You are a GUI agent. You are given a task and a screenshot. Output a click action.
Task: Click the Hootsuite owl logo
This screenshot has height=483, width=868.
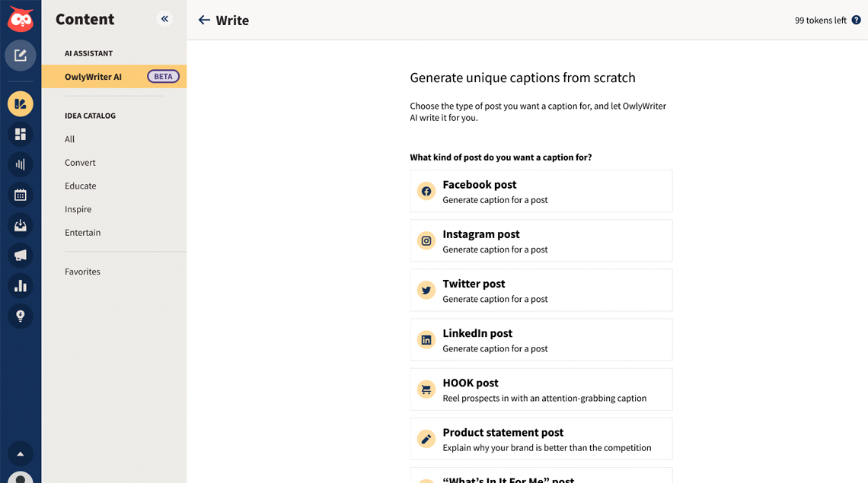click(x=21, y=18)
